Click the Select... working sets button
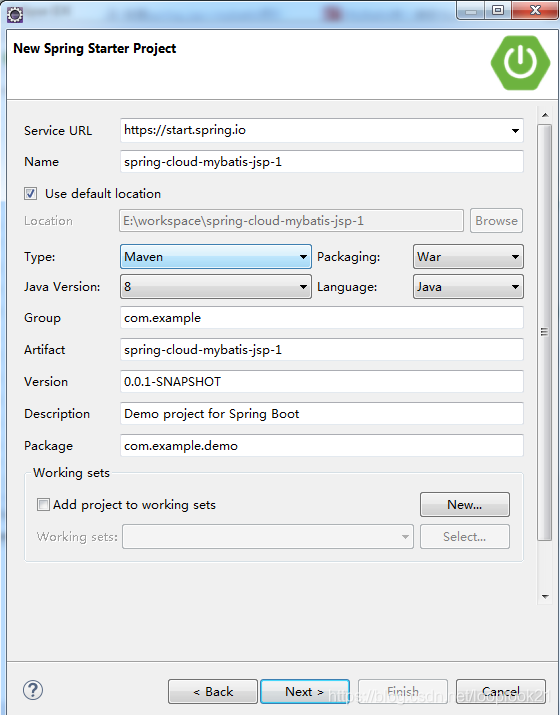Screen dimensions: 560x715 tap(465, 537)
